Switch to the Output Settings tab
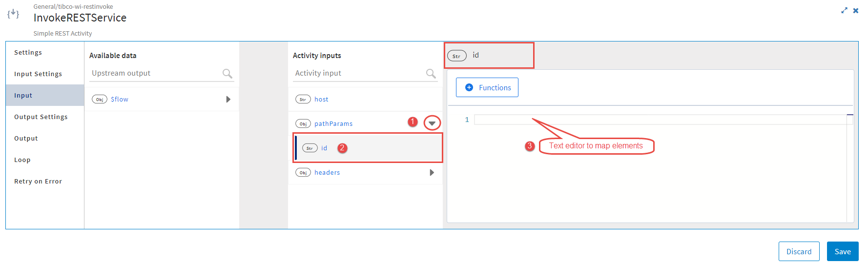 pyautogui.click(x=41, y=117)
